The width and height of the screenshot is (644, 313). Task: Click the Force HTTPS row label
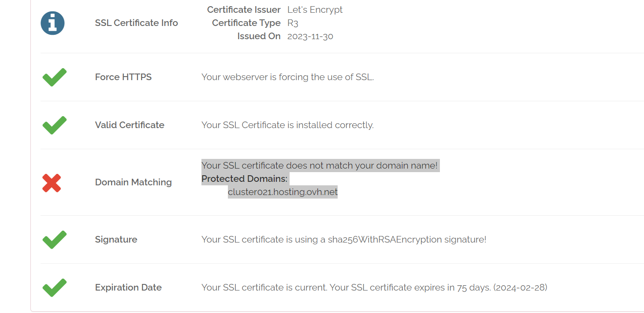[x=123, y=77]
